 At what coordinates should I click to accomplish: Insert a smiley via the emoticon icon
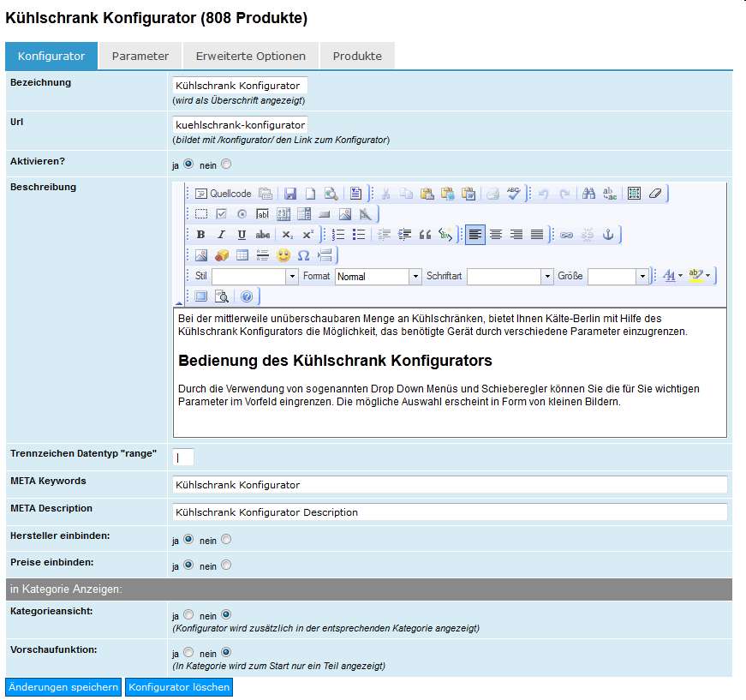coord(283,255)
